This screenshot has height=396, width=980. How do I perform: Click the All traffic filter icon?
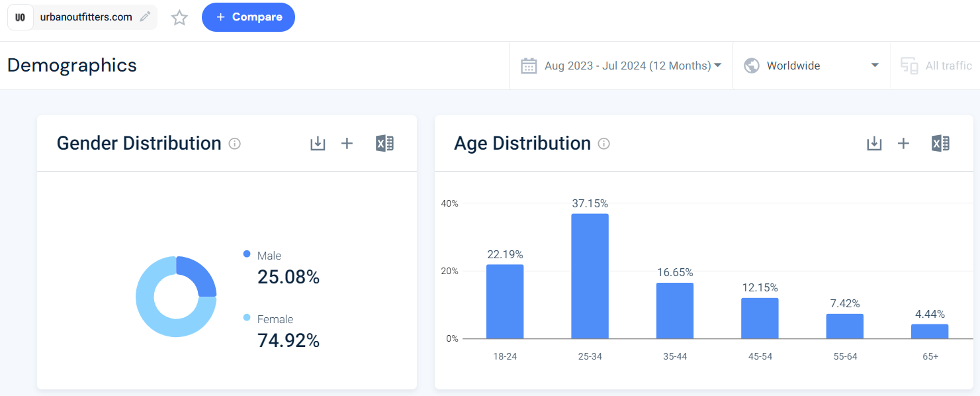(x=909, y=65)
